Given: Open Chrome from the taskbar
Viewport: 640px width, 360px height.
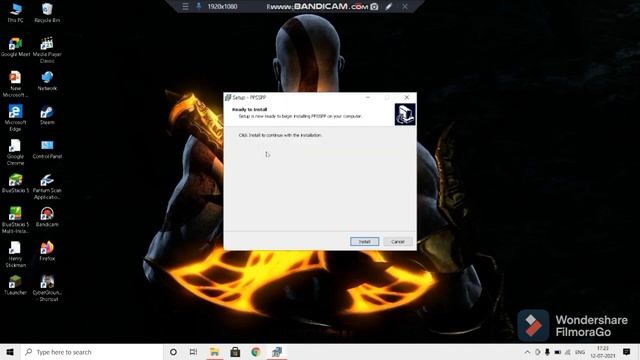Looking at the screenshot, I should click(256, 352).
